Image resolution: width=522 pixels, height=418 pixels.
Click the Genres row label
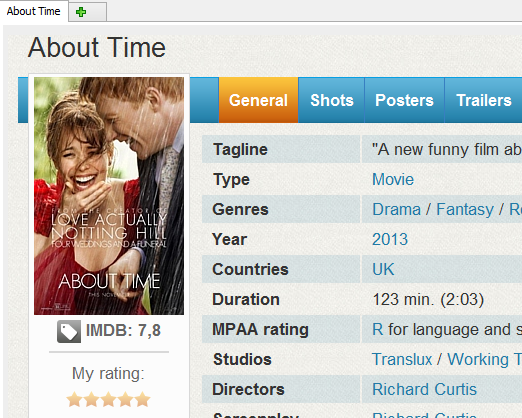click(240, 209)
